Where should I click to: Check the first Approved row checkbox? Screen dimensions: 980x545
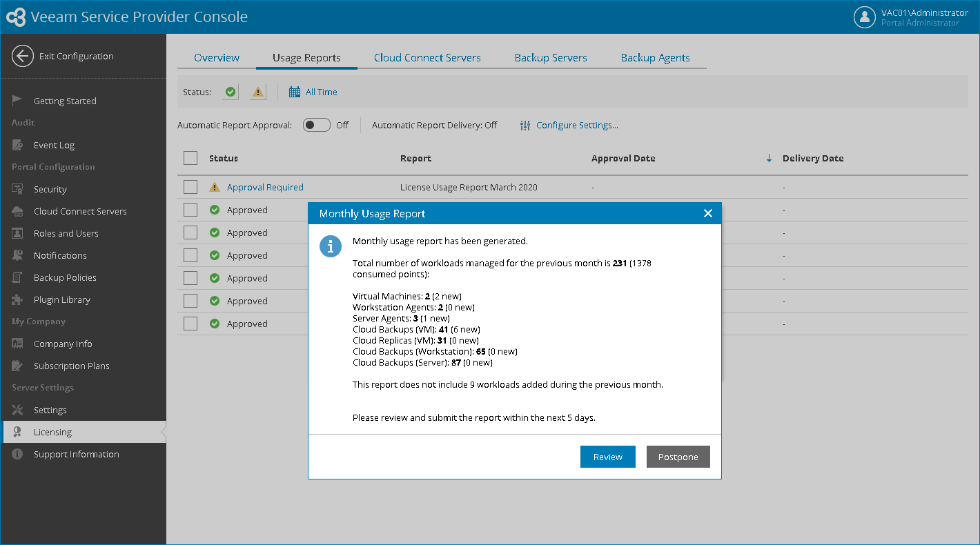[190, 210]
